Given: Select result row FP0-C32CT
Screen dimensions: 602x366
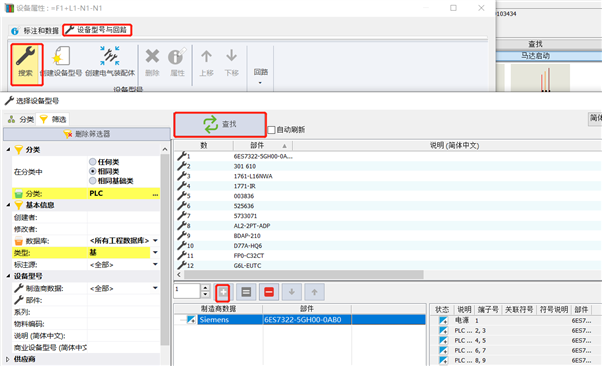Looking at the screenshot, I should pyautogui.click(x=388, y=256).
